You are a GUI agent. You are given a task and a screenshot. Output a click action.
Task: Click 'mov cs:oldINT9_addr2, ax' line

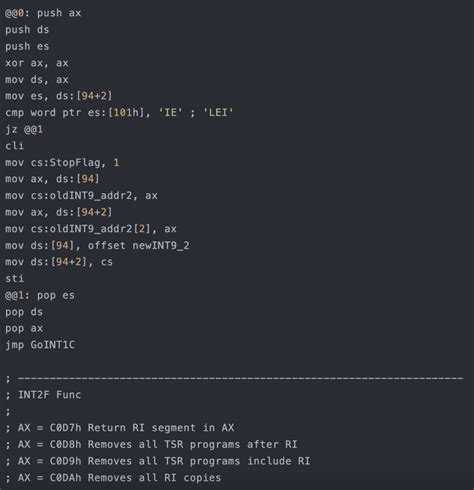pyautogui.click(x=81, y=196)
